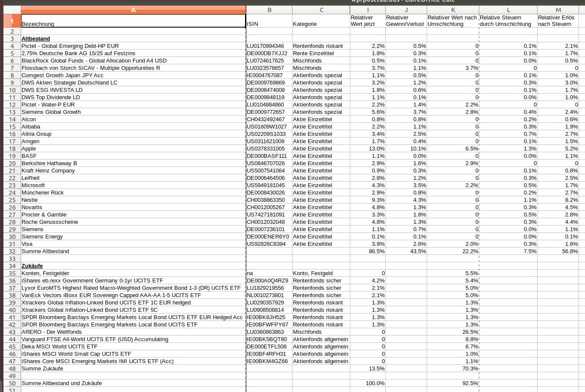
Task: Select the 'Konto, Festgeld' category cell
Action: click(x=321, y=273)
